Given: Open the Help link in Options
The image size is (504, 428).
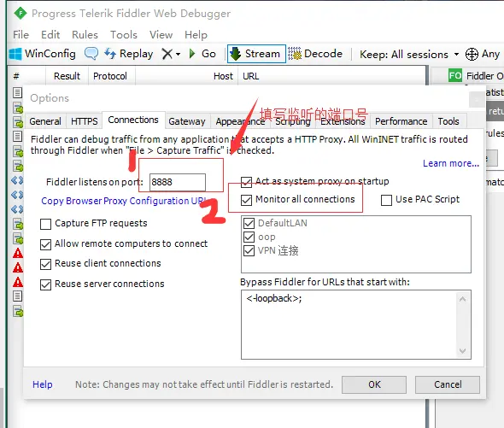Looking at the screenshot, I should [x=43, y=384].
